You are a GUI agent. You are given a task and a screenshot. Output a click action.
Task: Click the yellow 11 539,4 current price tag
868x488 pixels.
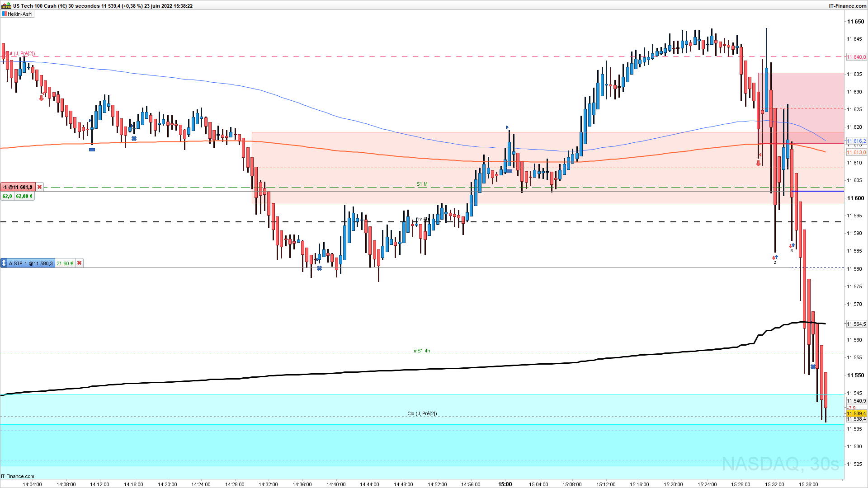856,413
